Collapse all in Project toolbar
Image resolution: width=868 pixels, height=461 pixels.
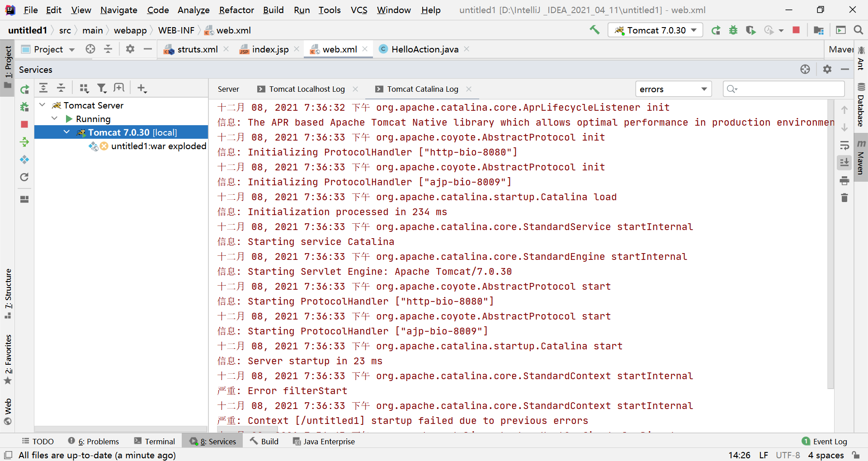pyautogui.click(x=108, y=49)
